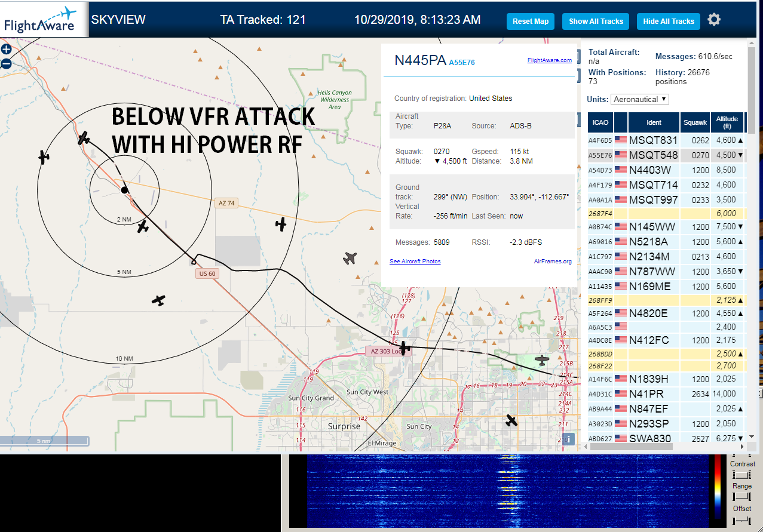Click Show All Tracks

coord(596,21)
